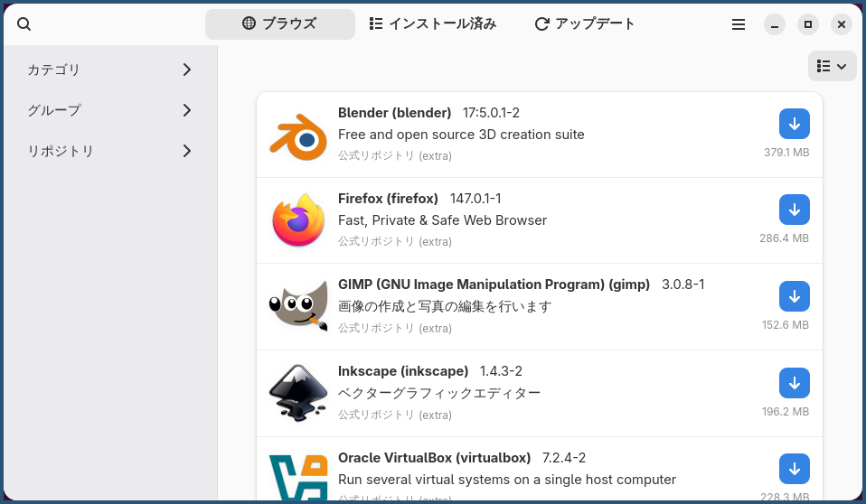This screenshot has width=866, height=504.
Task: Install Oracle VirtualBox with its download arrow
Action: 795,469
